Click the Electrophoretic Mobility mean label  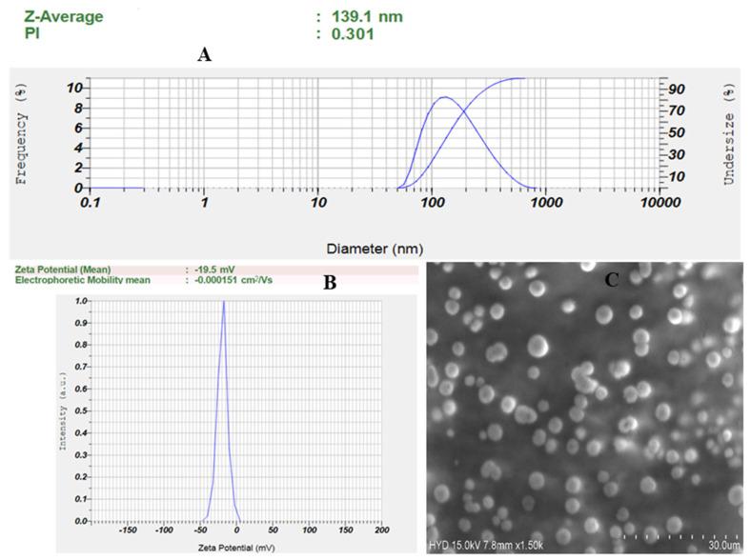click(82, 280)
